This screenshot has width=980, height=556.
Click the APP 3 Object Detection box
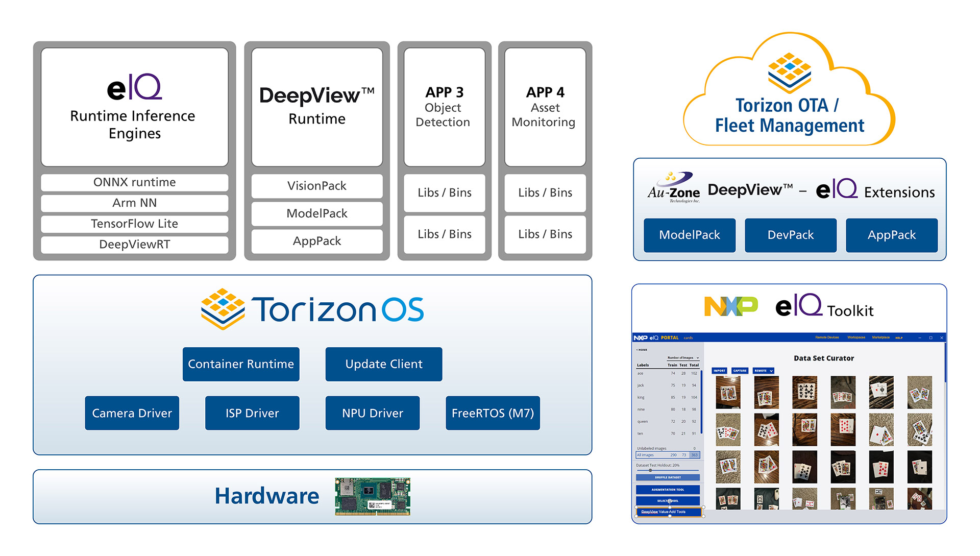coord(445,107)
